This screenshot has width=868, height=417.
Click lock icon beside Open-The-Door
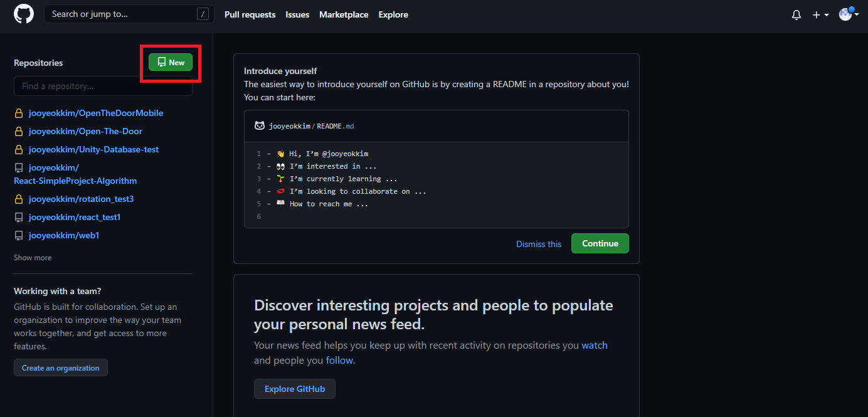(19, 132)
